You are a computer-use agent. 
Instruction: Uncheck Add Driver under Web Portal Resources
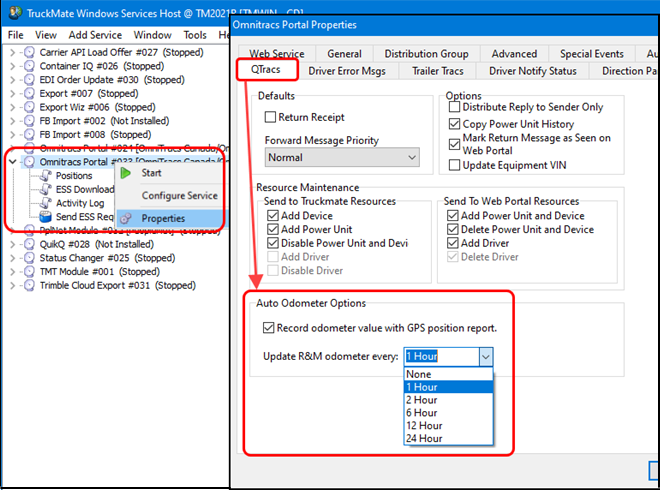(x=452, y=243)
